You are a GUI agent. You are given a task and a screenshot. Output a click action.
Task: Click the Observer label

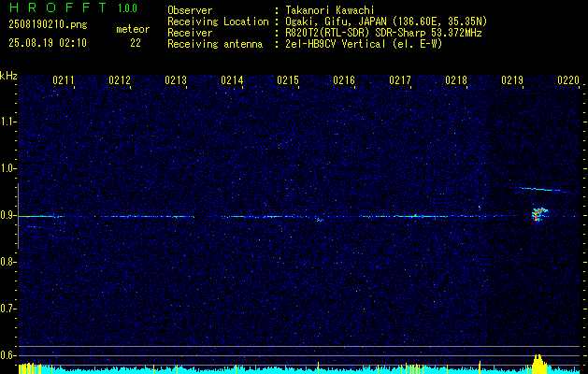tap(190, 10)
